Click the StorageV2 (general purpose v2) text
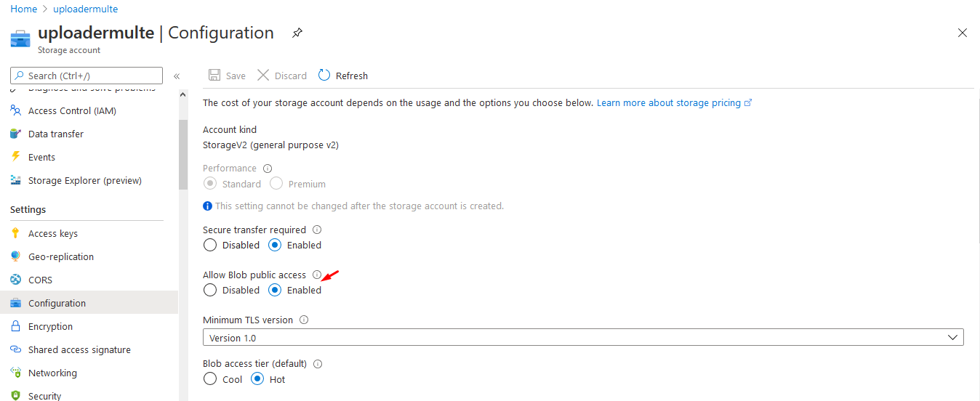 point(270,145)
